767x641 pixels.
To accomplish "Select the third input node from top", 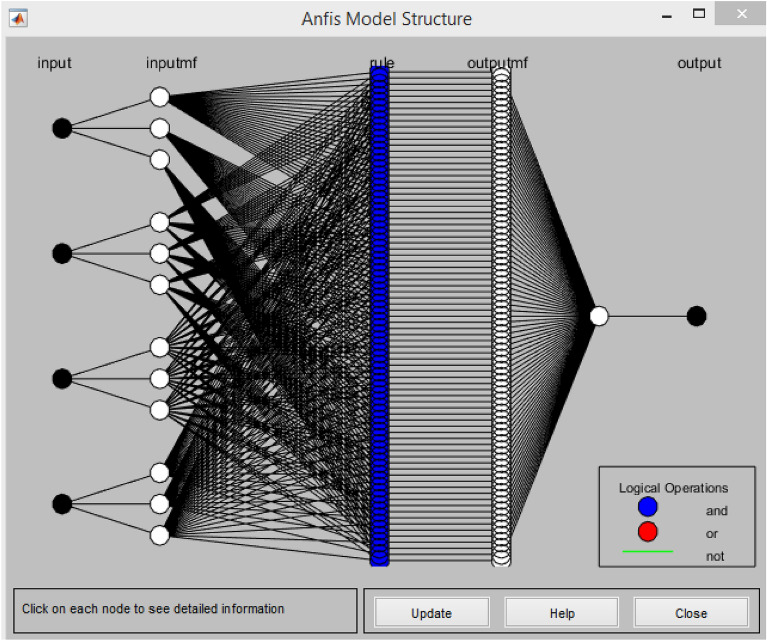I will coord(62,378).
